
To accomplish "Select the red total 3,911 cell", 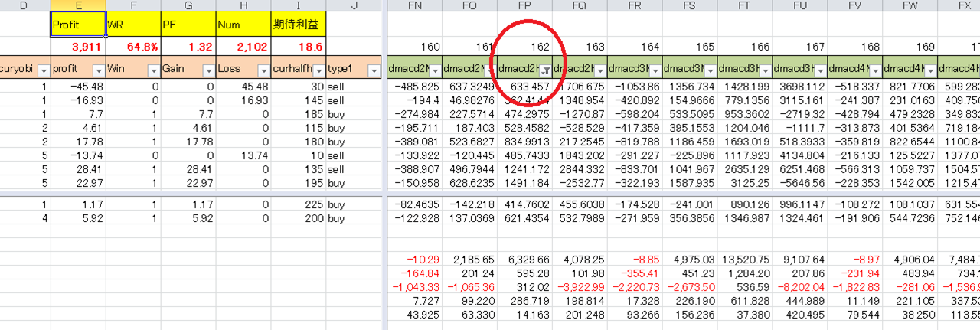I will 78,46.
